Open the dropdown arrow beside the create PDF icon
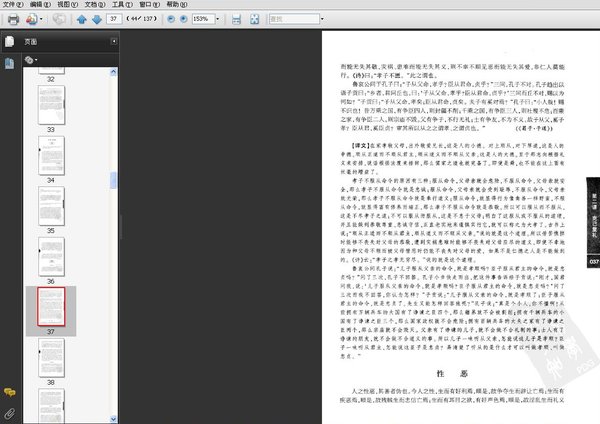600x424 pixels. (41, 19)
